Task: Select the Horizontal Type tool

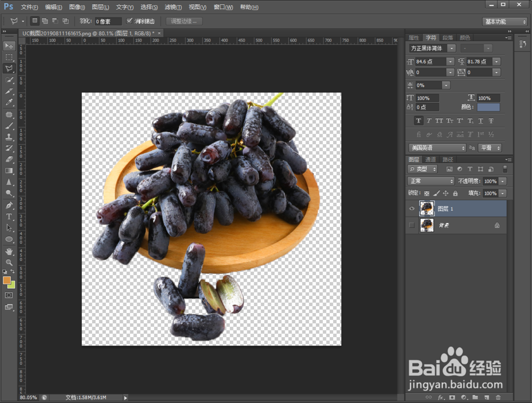Action: [9, 217]
